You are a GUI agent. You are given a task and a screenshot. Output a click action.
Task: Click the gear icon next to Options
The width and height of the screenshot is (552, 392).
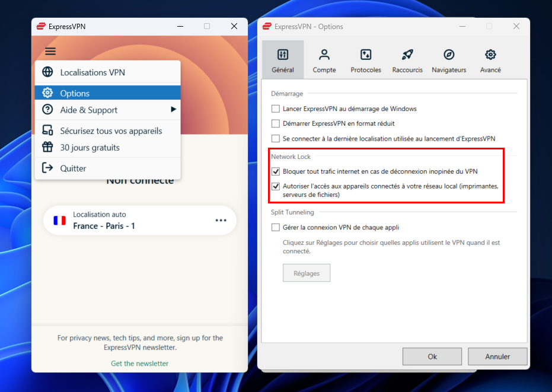tap(47, 93)
